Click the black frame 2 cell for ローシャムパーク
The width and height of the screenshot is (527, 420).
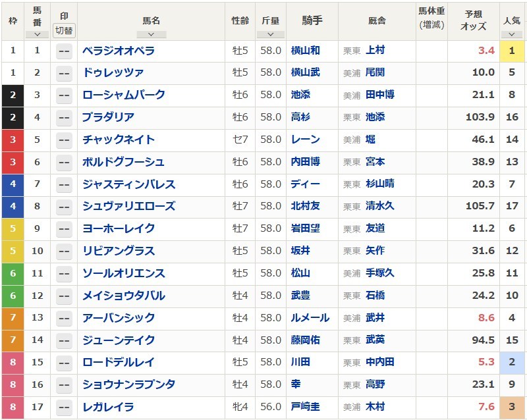pyautogui.click(x=13, y=95)
